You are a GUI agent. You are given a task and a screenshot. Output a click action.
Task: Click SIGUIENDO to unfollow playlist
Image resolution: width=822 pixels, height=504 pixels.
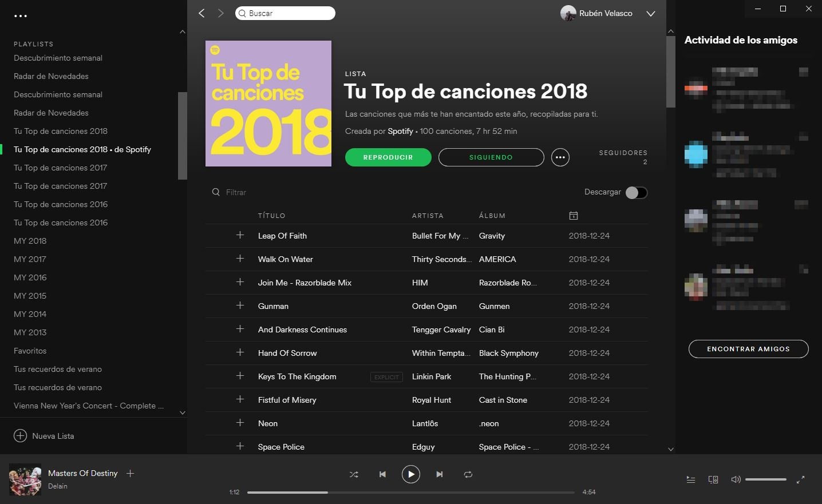click(491, 157)
